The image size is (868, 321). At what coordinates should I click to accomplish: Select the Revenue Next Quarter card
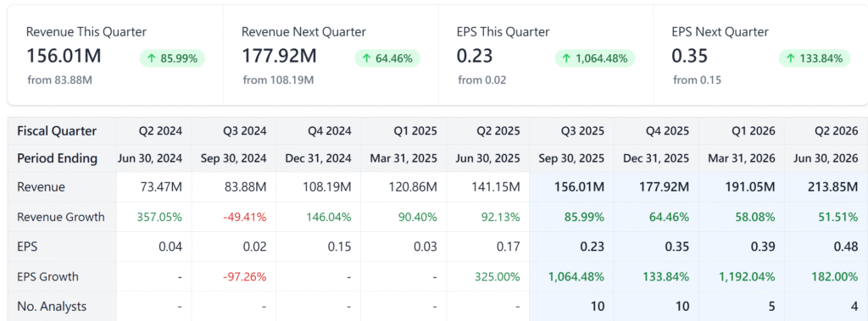pos(331,55)
